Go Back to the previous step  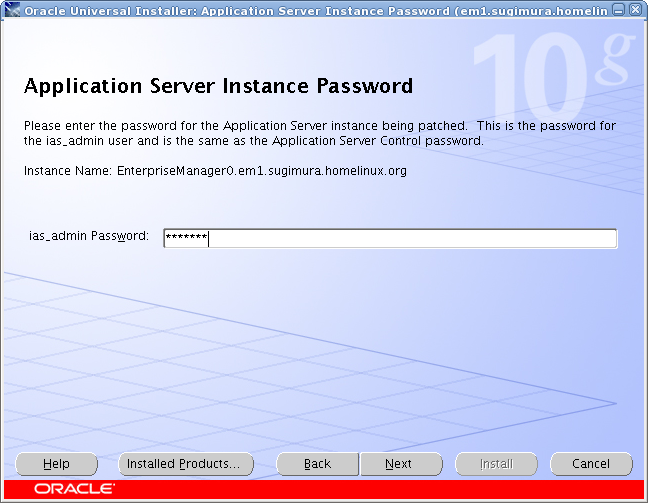pos(317,464)
